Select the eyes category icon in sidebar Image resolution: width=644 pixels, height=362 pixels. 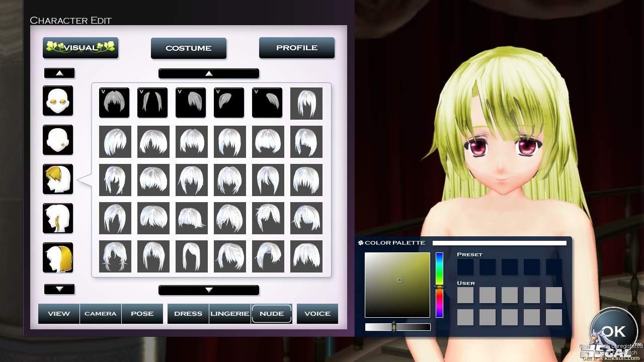tap(58, 101)
